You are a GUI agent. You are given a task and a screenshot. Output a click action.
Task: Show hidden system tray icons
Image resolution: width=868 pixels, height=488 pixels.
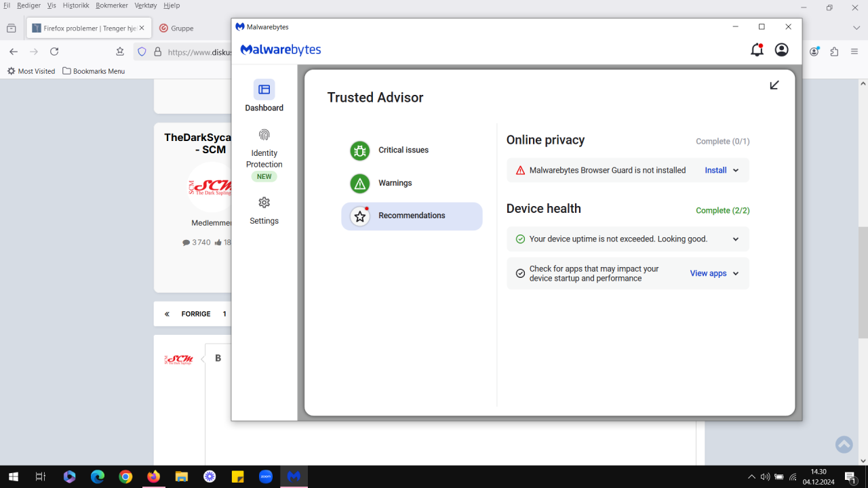(x=751, y=476)
